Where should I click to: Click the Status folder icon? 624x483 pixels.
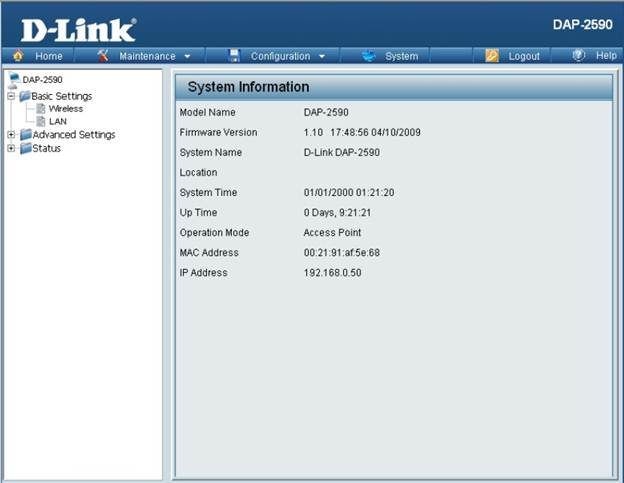26,148
